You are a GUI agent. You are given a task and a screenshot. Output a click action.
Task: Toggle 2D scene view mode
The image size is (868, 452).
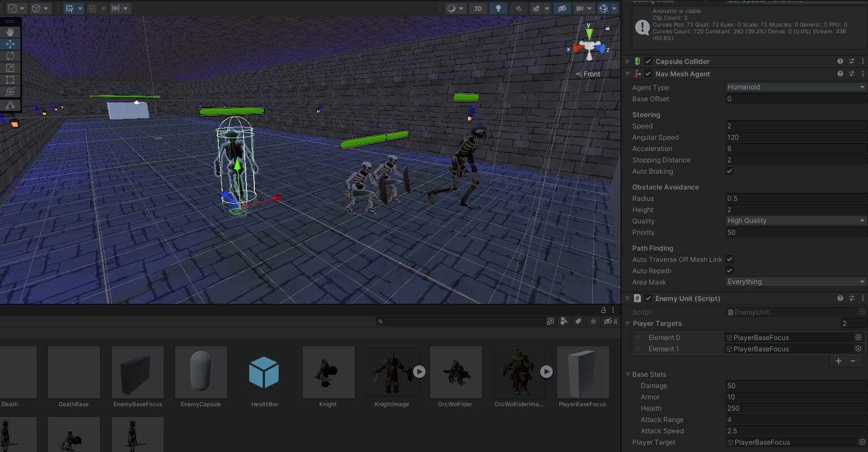point(478,8)
